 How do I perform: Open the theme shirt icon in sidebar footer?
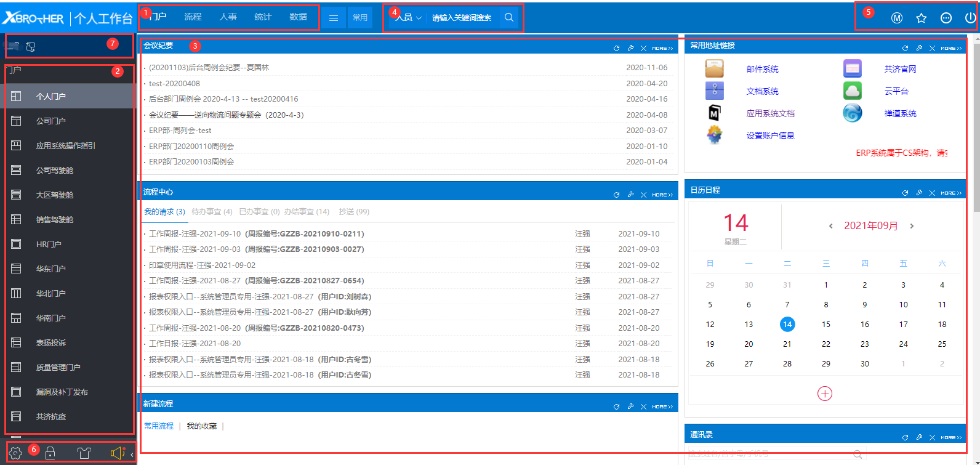coord(84,453)
